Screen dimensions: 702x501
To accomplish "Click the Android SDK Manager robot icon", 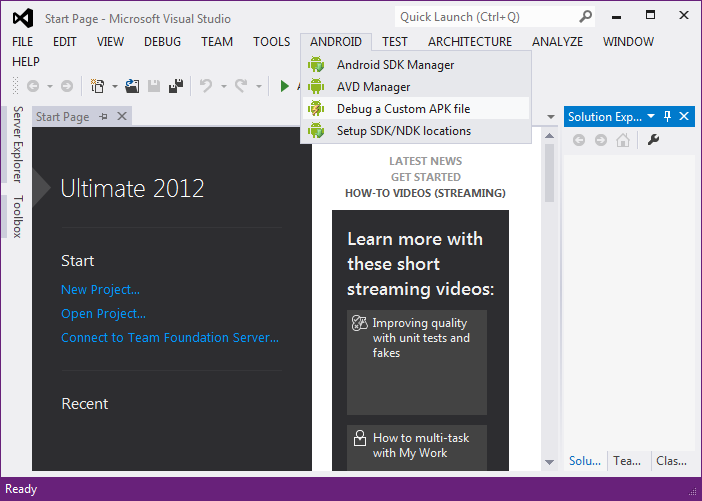I will click(316, 64).
